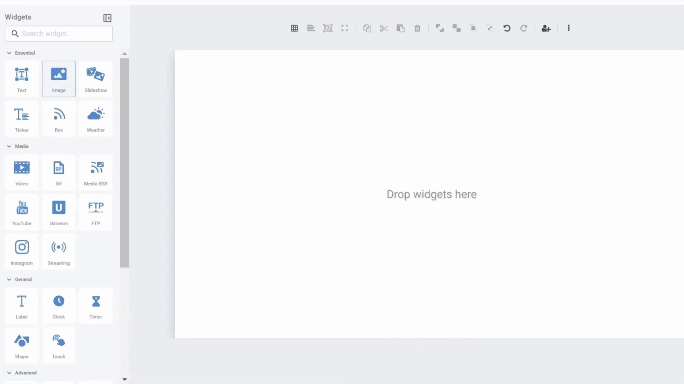Choose the RSS feed widget
The image size is (684, 384).
59,119
